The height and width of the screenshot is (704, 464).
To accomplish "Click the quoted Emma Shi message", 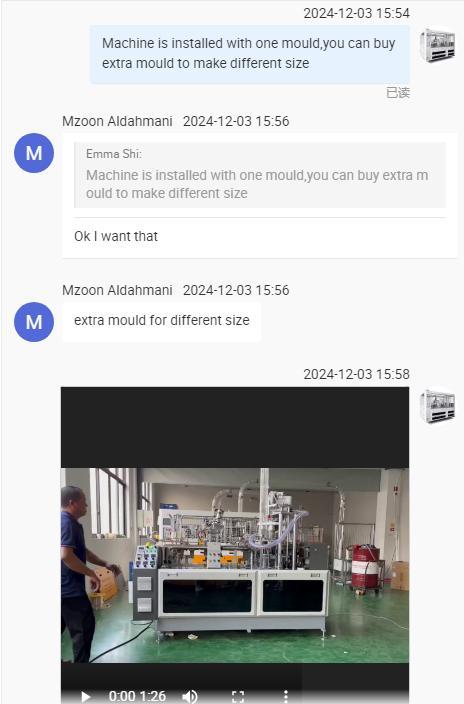I will pos(260,175).
